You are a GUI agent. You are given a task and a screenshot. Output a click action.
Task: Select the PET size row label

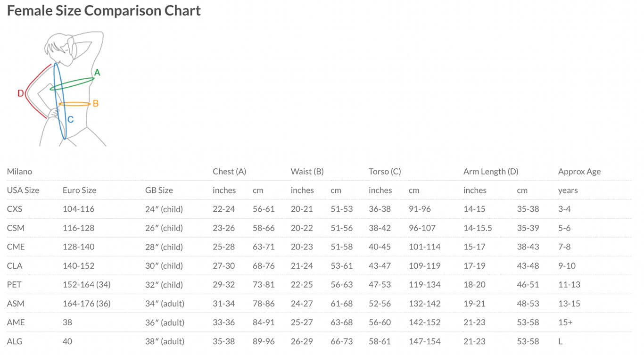click(x=15, y=285)
